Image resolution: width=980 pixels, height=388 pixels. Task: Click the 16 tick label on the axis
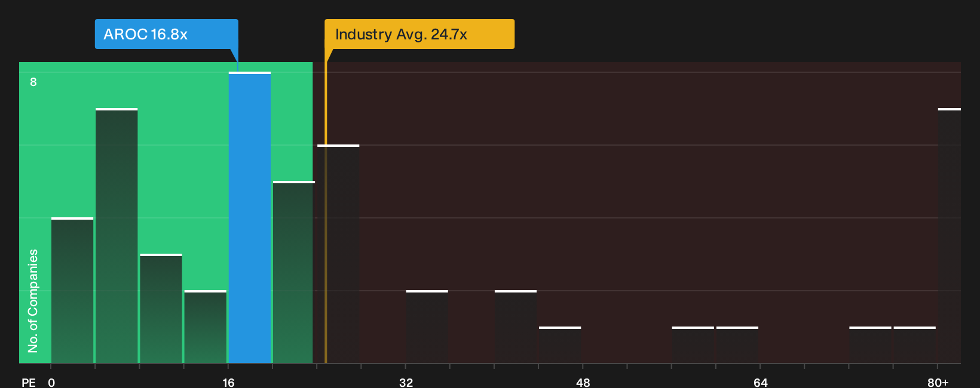228,382
